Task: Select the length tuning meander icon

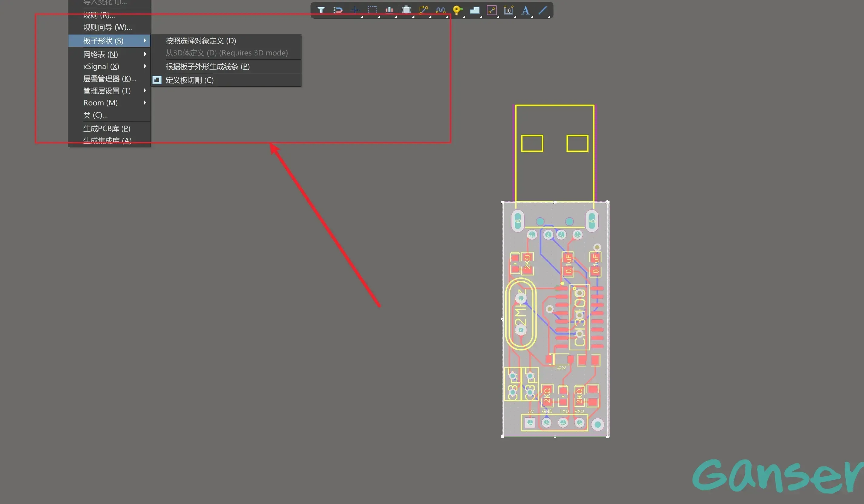Action: tap(440, 10)
